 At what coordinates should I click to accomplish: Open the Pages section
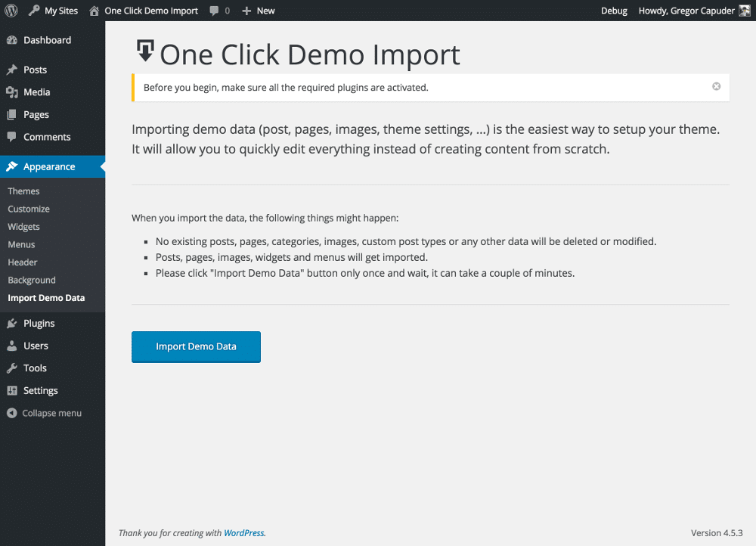[x=36, y=115]
